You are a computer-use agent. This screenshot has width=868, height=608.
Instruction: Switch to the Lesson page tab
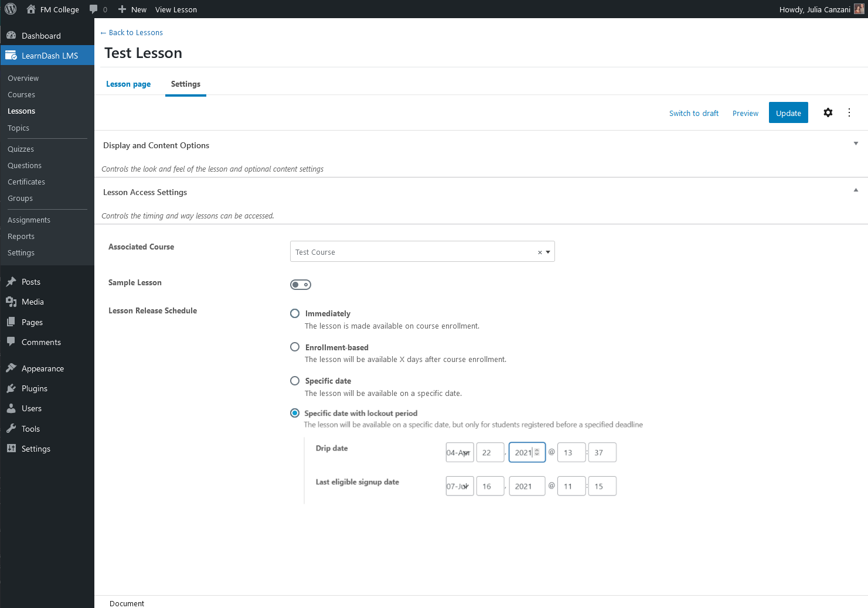128,84
